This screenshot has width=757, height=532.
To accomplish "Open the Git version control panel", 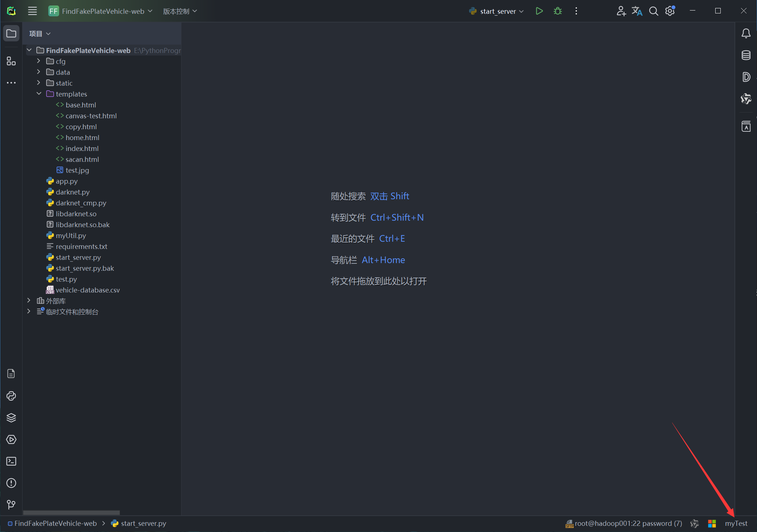I will (11, 504).
